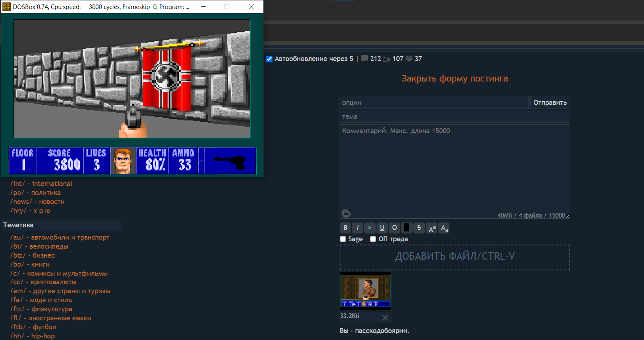
Task: Apply spoiler with the black box button
Action: (x=407, y=228)
